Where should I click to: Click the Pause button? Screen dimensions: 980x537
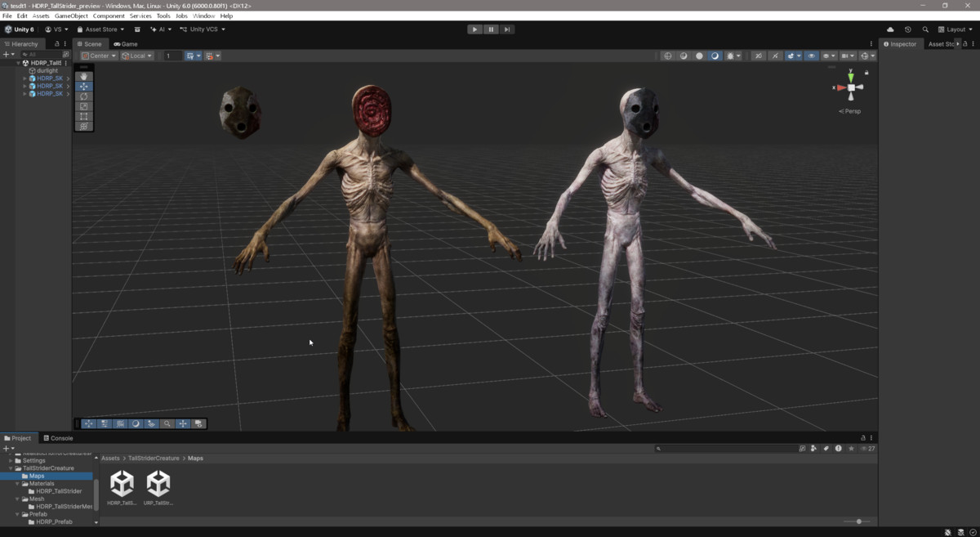click(491, 29)
